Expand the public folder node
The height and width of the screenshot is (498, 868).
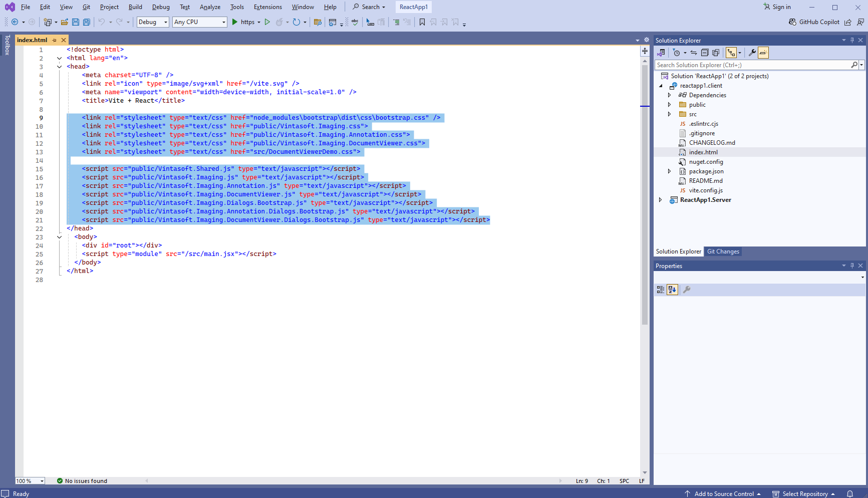coord(669,105)
